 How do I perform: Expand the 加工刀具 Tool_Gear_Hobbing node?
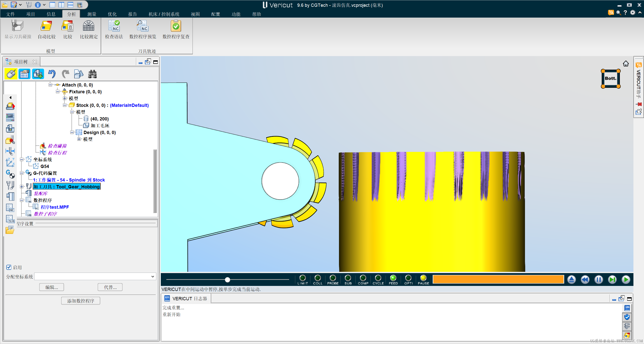tap(22, 187)
